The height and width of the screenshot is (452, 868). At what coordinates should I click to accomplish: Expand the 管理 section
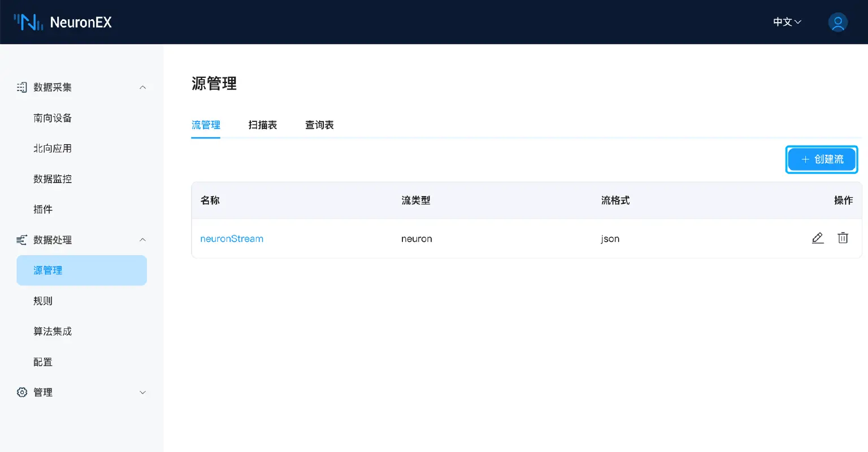[142, 392]
